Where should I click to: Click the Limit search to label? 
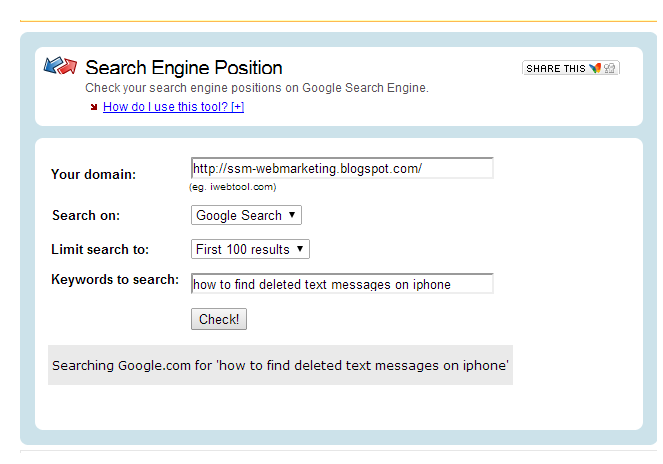pyautogui.click(x=100, y=249)
